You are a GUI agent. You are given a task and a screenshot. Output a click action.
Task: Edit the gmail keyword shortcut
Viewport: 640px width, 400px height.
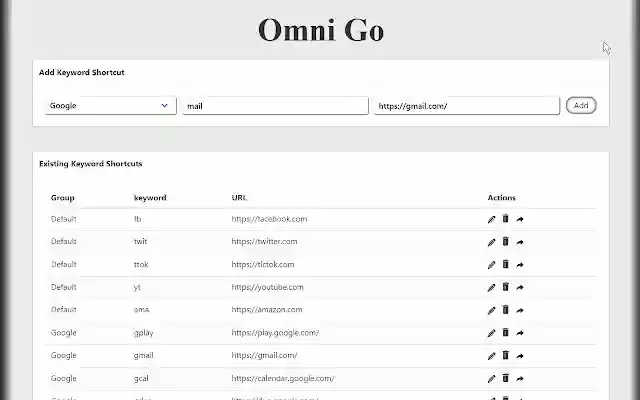(491, 356)
